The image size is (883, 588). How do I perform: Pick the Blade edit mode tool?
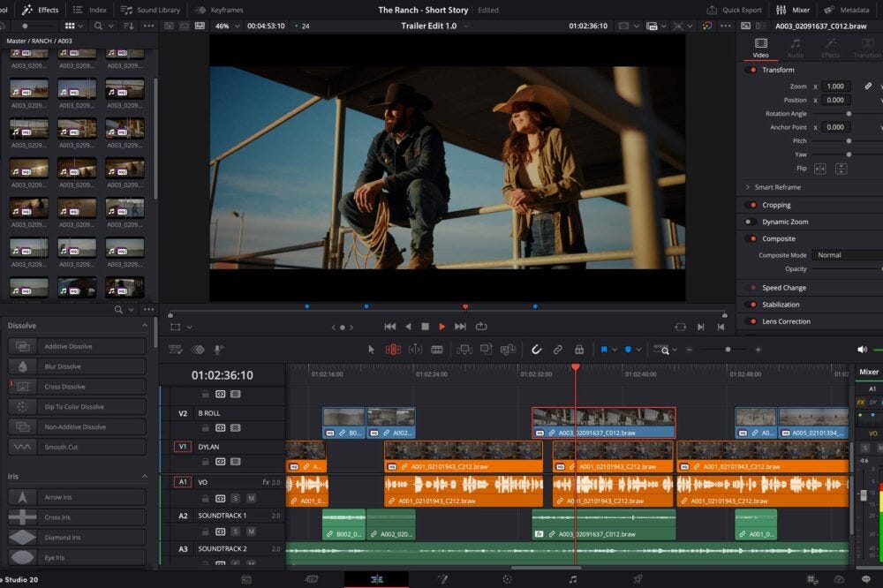coord(437,350)
